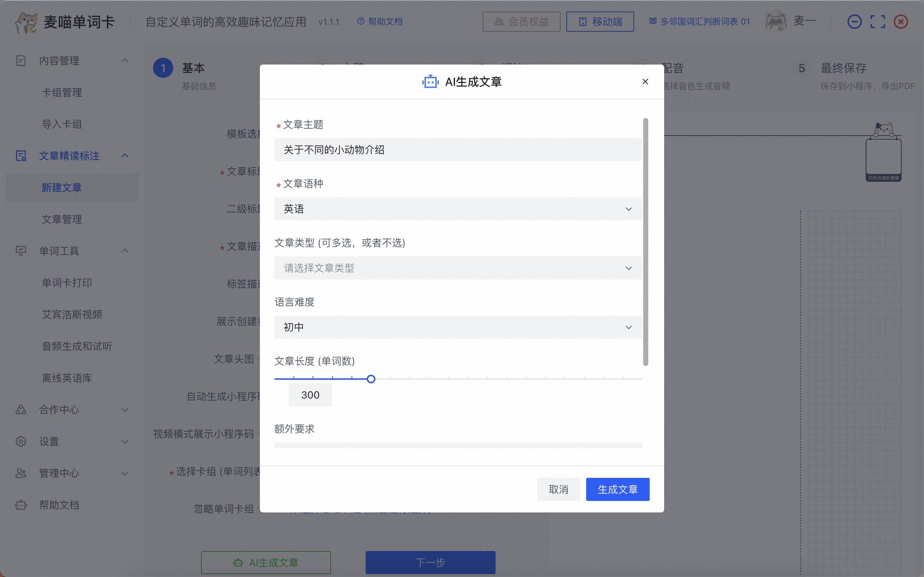This screenshot has width=924, height=577.
Task: Click 内容管理 sidebar document icon
Action: (21, 60)
